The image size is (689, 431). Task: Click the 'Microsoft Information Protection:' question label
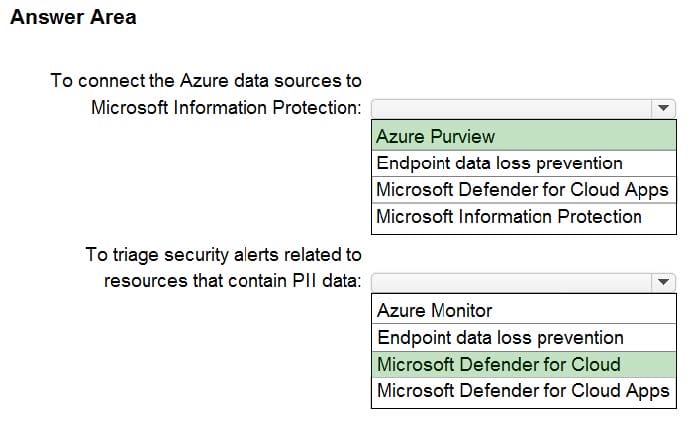pyautogui.click(x=226, y=107)
